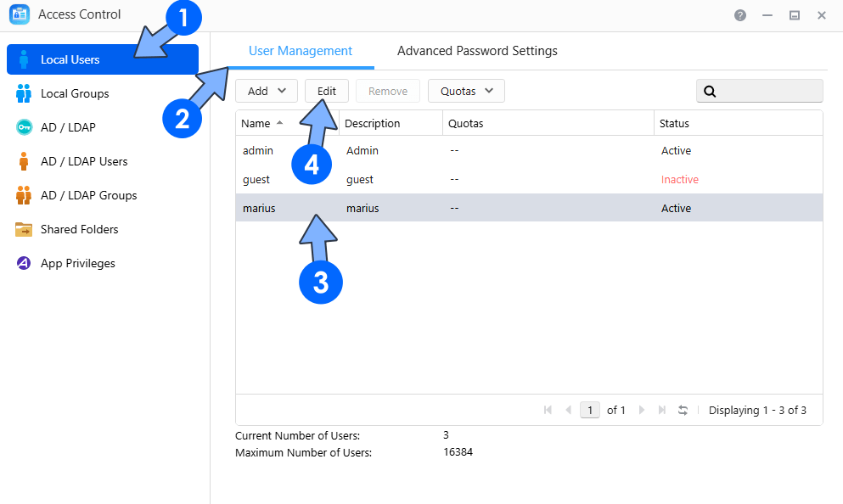Select the User Management tab
The image size is (843, 504).
[301, 51]
